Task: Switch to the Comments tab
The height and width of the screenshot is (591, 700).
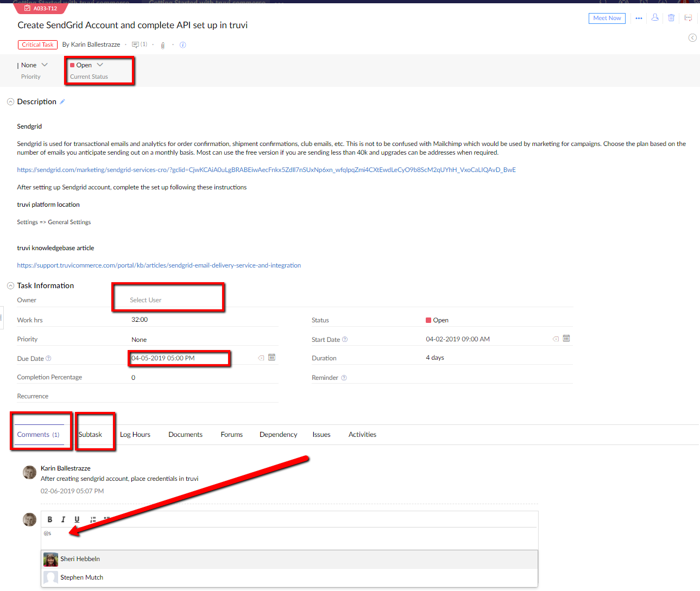Action: pyautogui.click(x=39, y=435)
